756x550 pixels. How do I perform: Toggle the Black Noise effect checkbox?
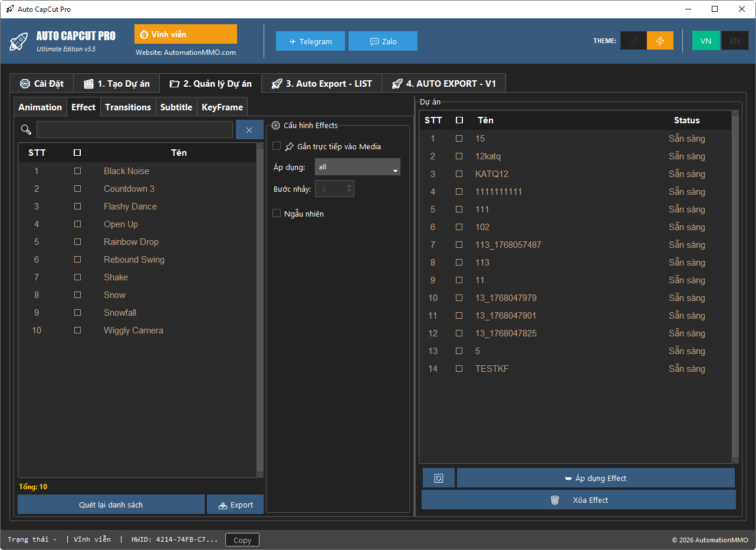point(77,171)
